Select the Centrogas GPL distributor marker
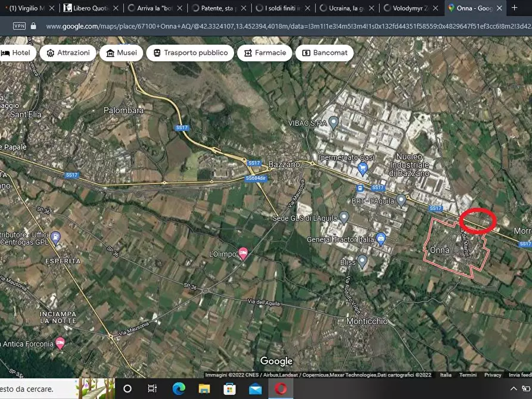This screenshot has width=532, height=399. click(55, 236)
